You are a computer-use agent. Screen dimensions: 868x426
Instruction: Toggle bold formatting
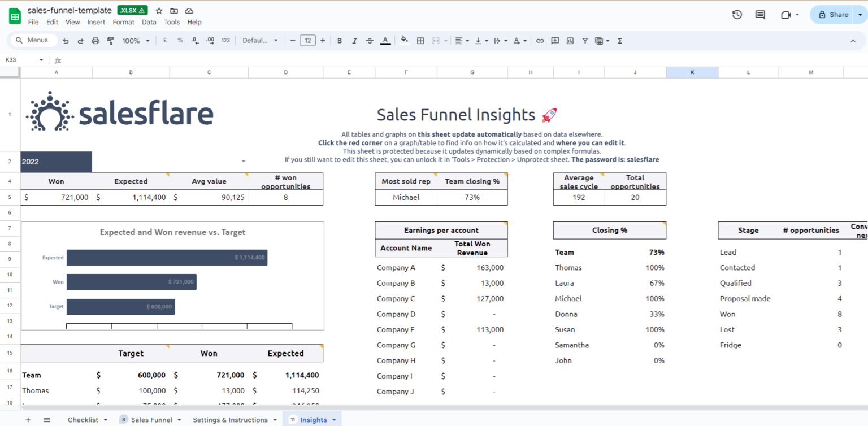coord(339,40)
